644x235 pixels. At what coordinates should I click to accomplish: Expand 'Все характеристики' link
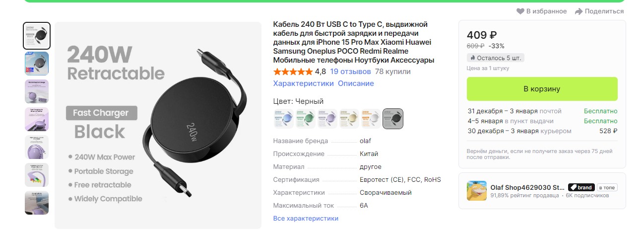pyautogui.click(x=306, y=218)
